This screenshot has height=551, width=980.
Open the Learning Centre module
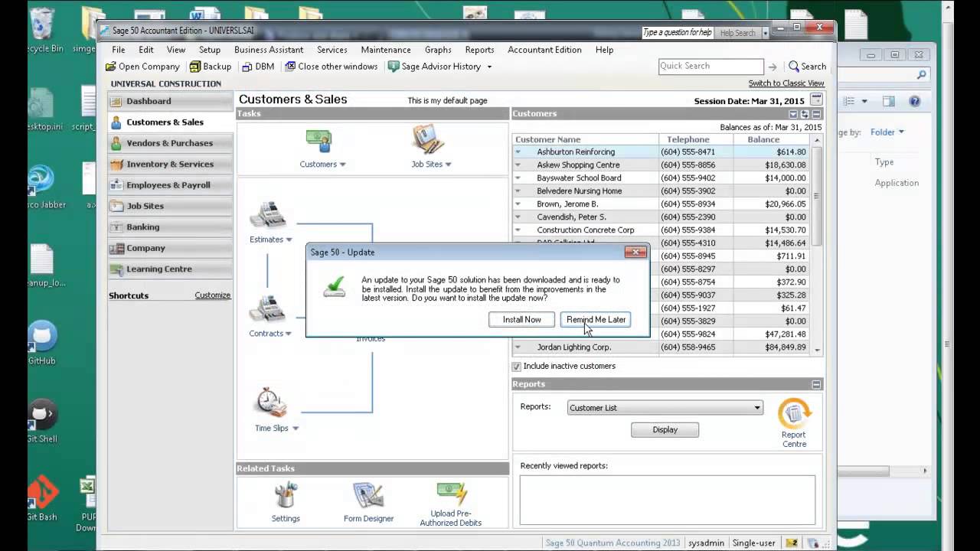coord(170,269)
